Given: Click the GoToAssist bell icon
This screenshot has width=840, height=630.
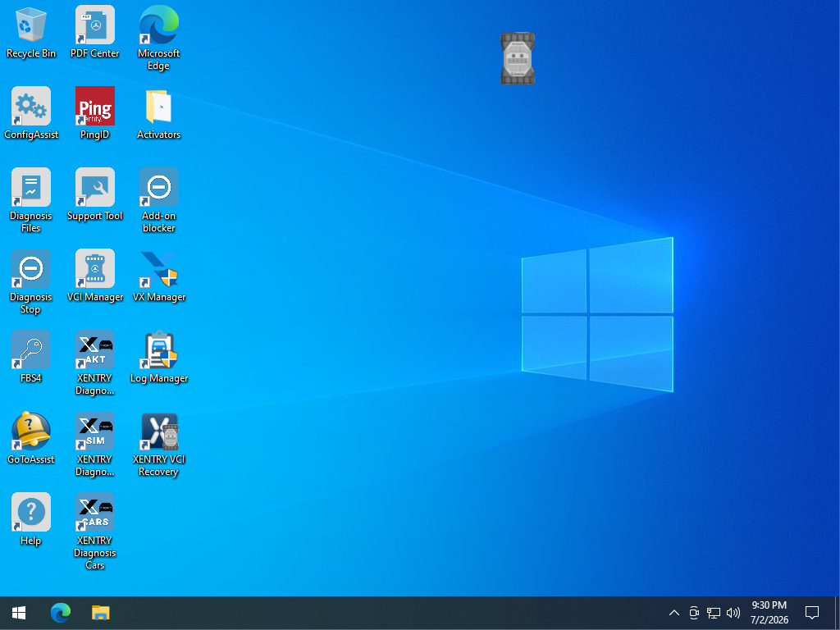Looking at the screenshot, I should (x=31, y=431).
